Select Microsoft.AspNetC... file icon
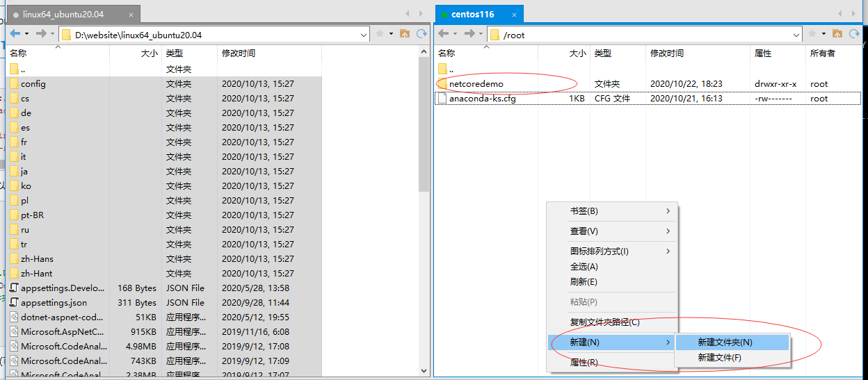 click(14, 332)
